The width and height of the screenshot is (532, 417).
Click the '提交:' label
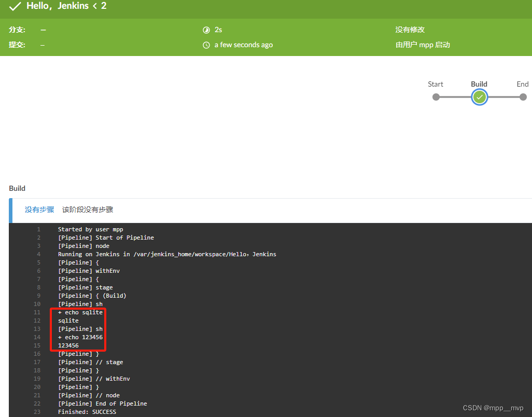click(x=17, y=45)
